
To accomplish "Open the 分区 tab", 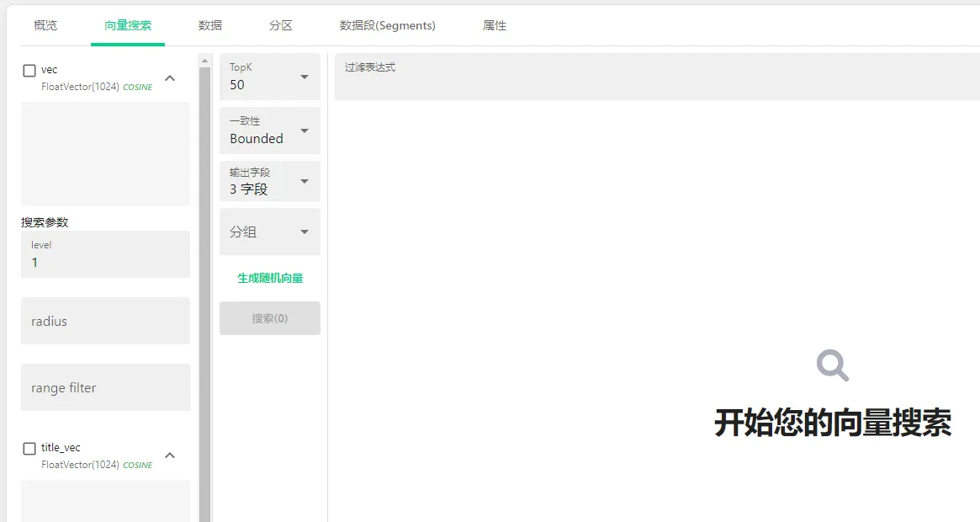I will click(x=281, y=25).
